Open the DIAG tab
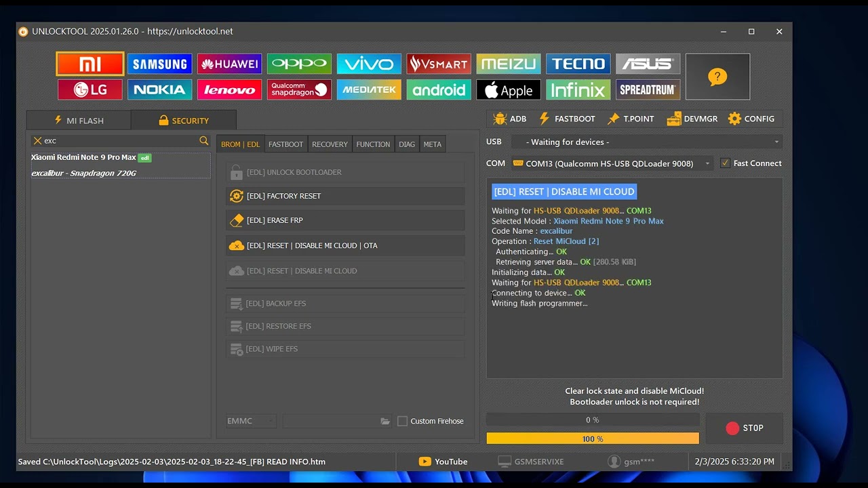Image resolution: width=868 pixels, height=488 pixels. (x=407, y=144)
